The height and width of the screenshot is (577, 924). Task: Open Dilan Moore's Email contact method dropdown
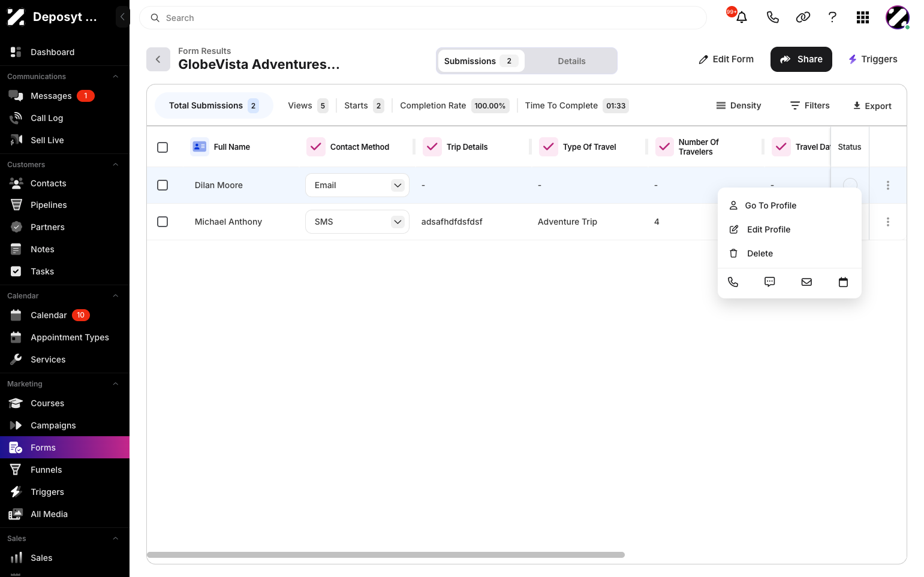click(x=357, y=185)
